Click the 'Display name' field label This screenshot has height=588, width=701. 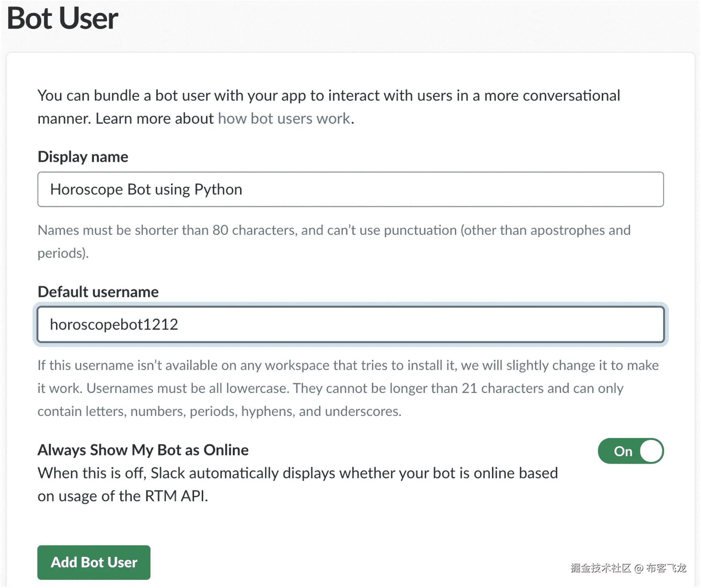(83, 157)
